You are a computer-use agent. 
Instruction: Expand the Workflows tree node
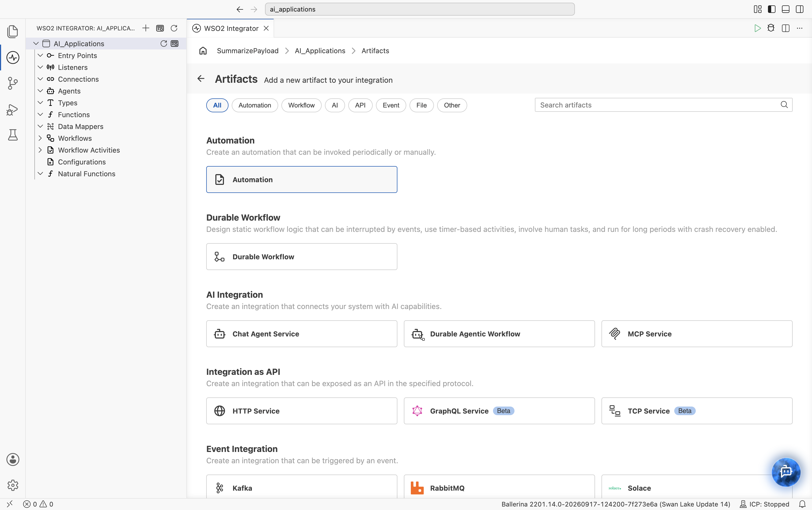click(x=40, y=138)
